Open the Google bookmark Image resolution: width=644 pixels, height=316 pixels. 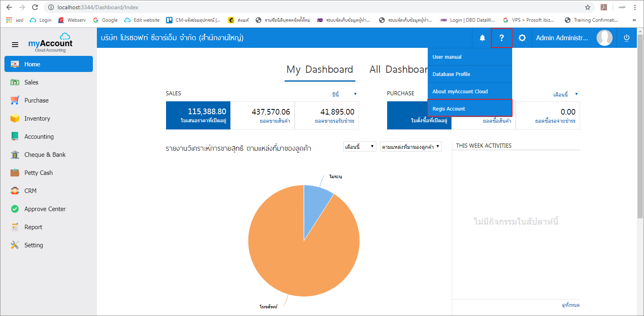tap(105, 20)
